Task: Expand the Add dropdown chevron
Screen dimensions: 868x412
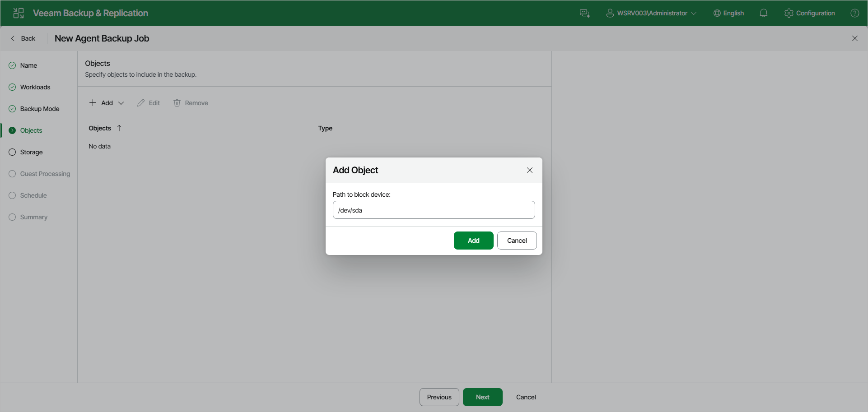Action: [x=121, y=103]
